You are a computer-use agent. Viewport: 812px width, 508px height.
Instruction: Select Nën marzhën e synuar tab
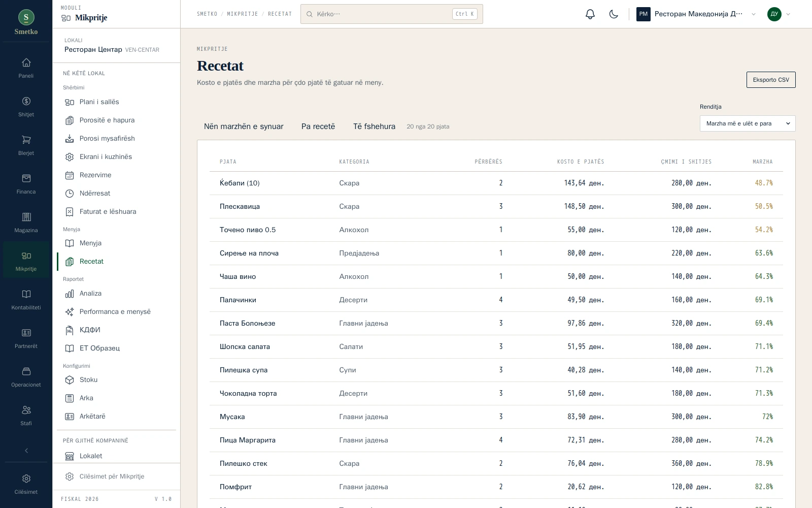click(x=244, y=126)
